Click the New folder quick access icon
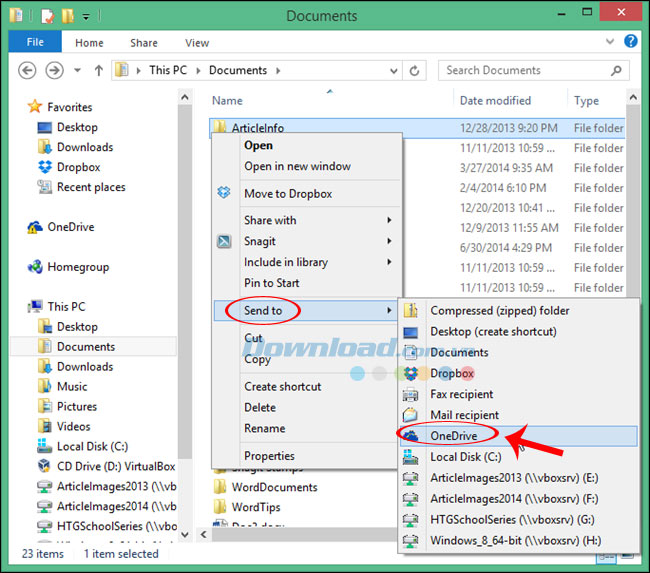Image resolution: width=650 pixels, height=573 pixels. [x=68, y=16]
